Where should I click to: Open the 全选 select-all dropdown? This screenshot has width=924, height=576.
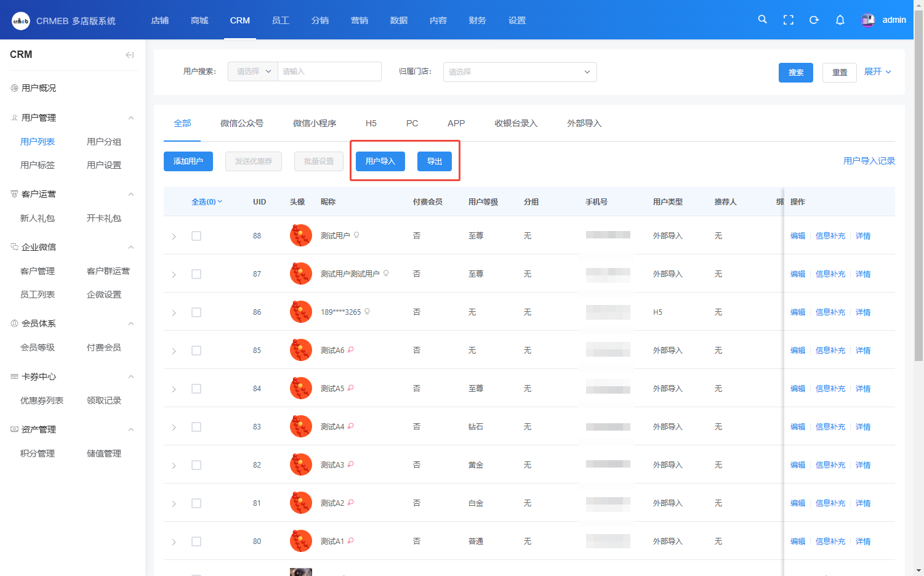pos(207,202)
